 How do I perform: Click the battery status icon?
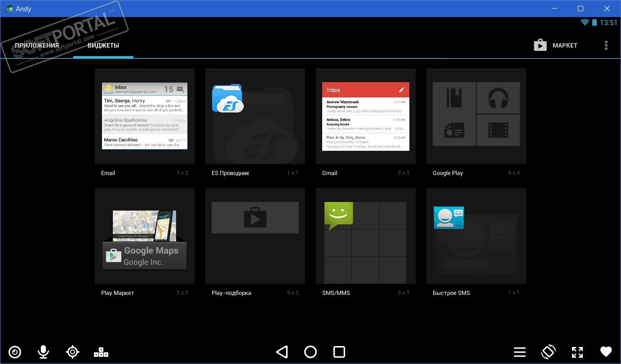click(x=594, y=22)
